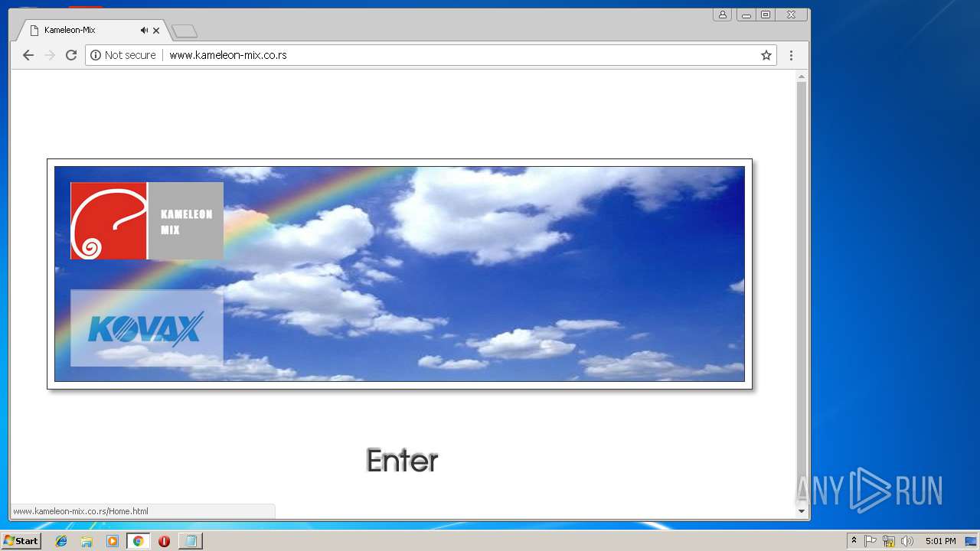Reload the Kameleon-Mix page
Viewport: 980px width, 551px height.
(71, 55)
